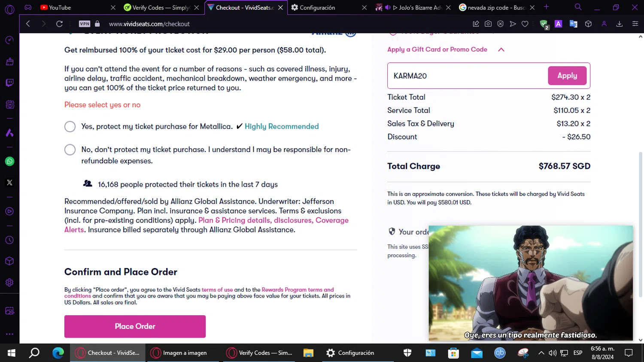
Task: Open Extensions cube icon in the sidebar
Action: tap(9, 261)
